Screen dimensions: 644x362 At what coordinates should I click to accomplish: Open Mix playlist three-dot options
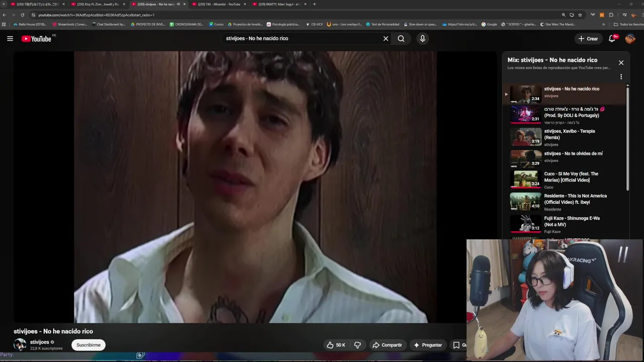point(621,77)
